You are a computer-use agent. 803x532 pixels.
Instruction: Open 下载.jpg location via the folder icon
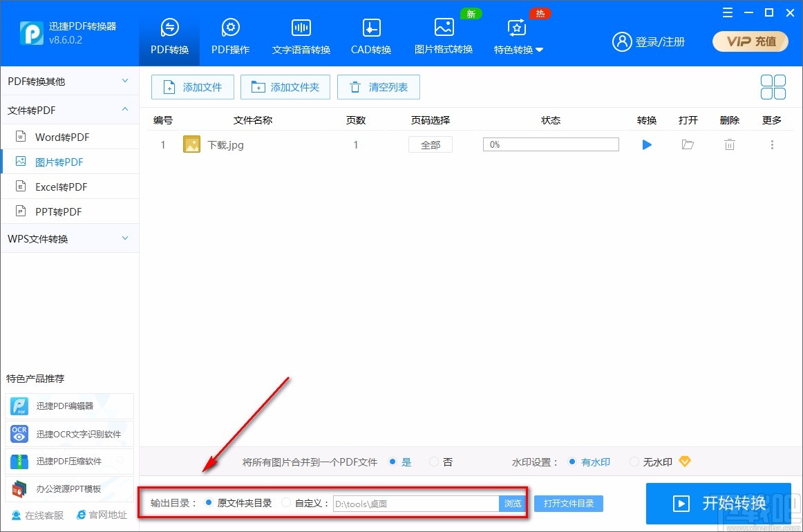coord(688,144)
